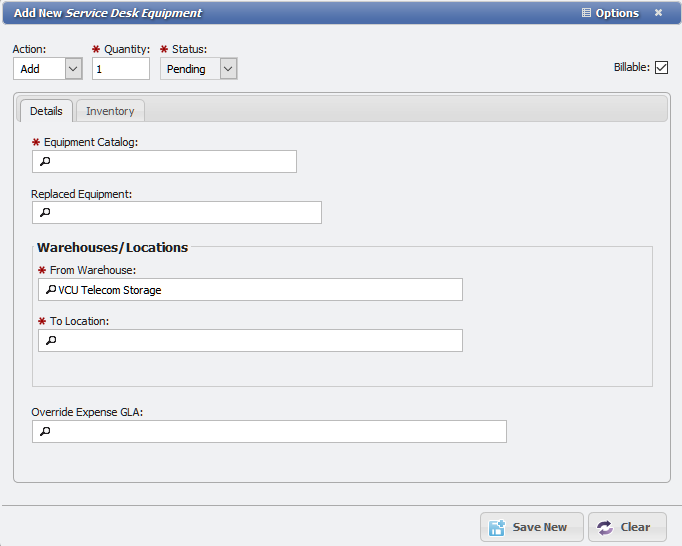The width and height of the screenshot is (682, 546).
Task: Click the Options list icon in title bar
Action: 586,13
